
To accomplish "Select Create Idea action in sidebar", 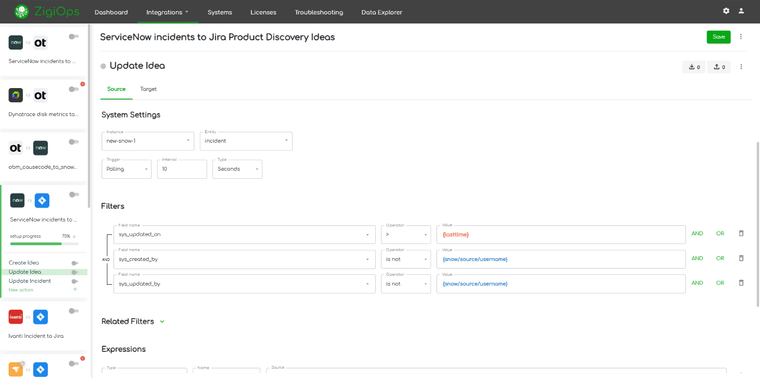I will (24, 263).
